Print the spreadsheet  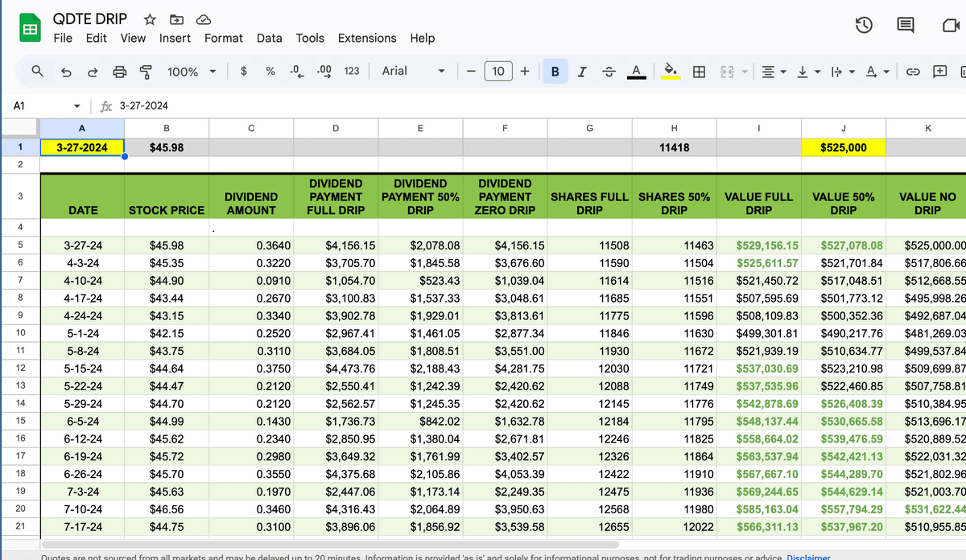(119, 72)
